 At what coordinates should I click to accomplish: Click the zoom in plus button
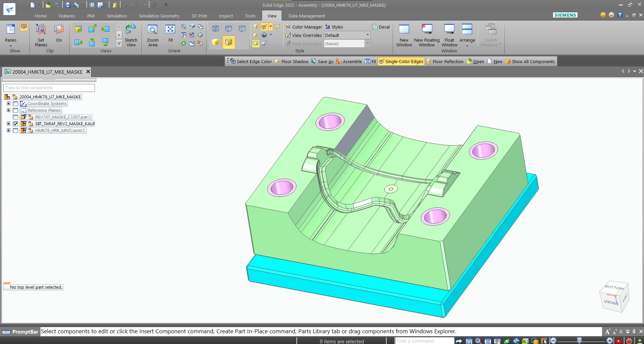pos(610,341)
